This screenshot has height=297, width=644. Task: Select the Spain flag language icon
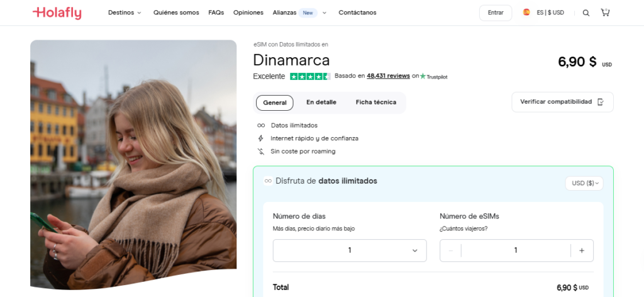526,13
